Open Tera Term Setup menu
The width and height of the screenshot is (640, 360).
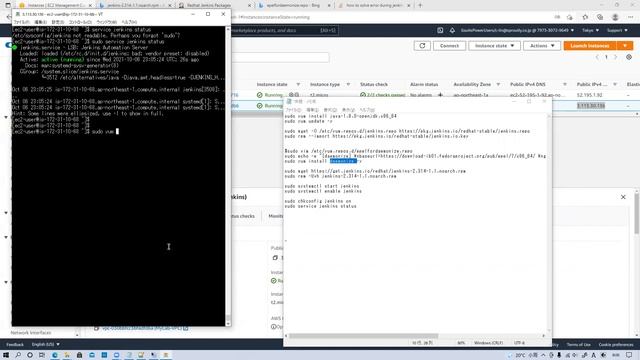pos(58,22)
